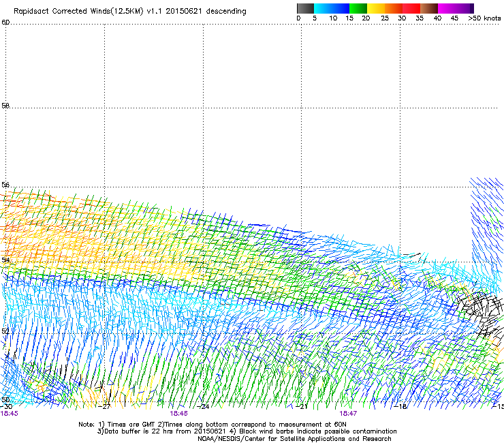The image size is (504, 443).
Task: Click the green 15–20 knots color bar segment
Action: coord(358,8)
